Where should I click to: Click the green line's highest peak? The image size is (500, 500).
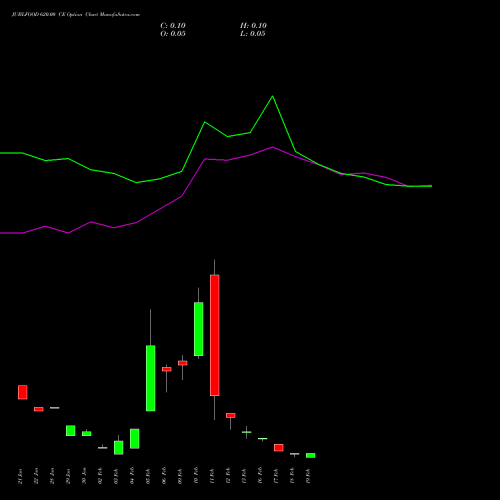(x=273, y=96)
